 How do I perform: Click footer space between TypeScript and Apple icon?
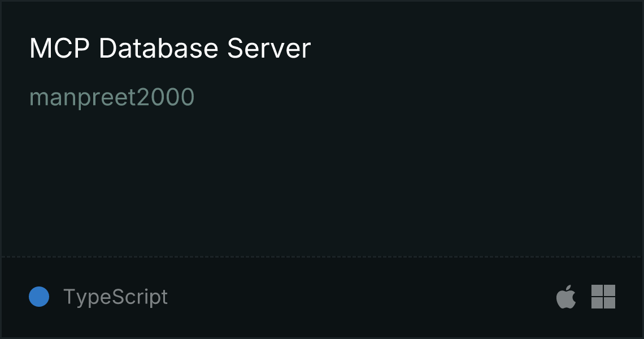tap(362, 297)
